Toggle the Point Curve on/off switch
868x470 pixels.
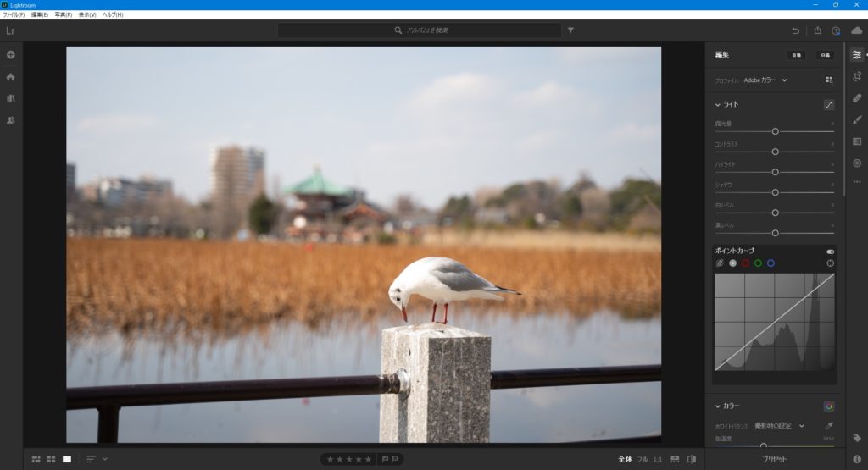click(830, 252)
